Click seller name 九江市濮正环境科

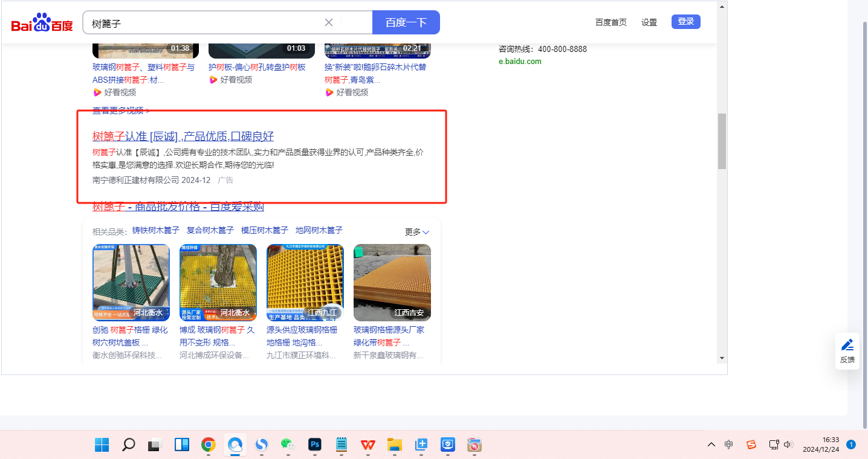point(302,355)
